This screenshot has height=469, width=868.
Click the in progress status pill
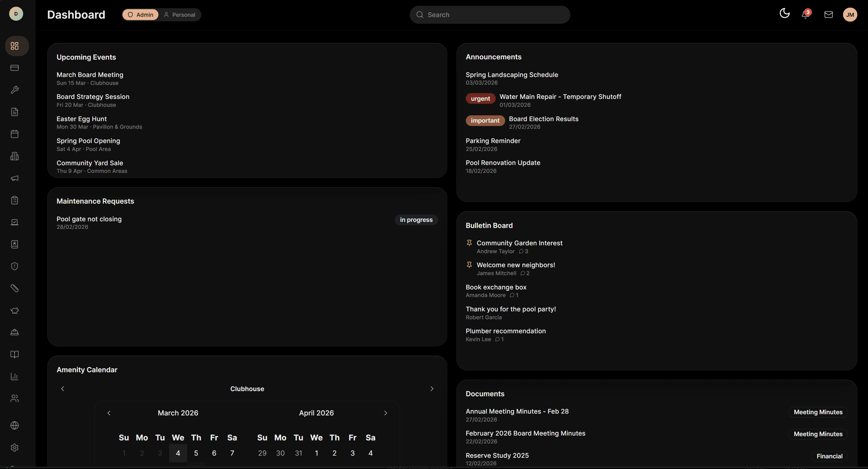tap(416, 219)
